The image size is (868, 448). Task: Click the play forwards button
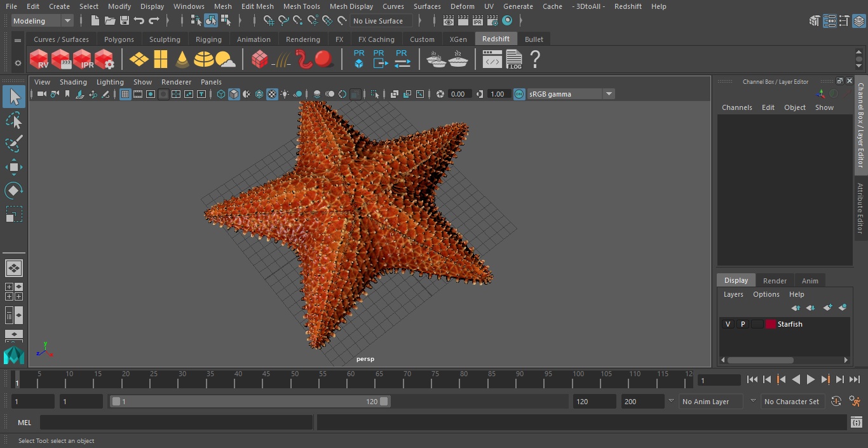point(810,379)
